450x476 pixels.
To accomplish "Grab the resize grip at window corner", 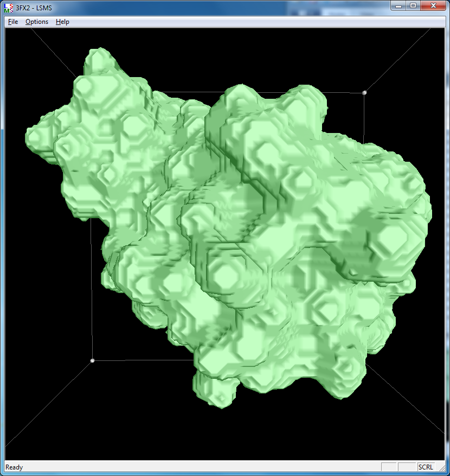I will [443, 469].
